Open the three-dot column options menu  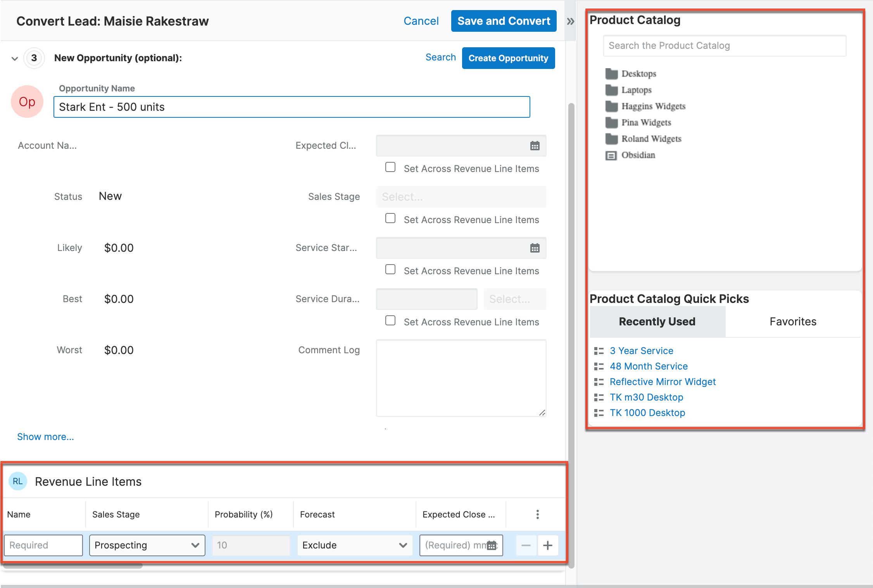(537, 514)
